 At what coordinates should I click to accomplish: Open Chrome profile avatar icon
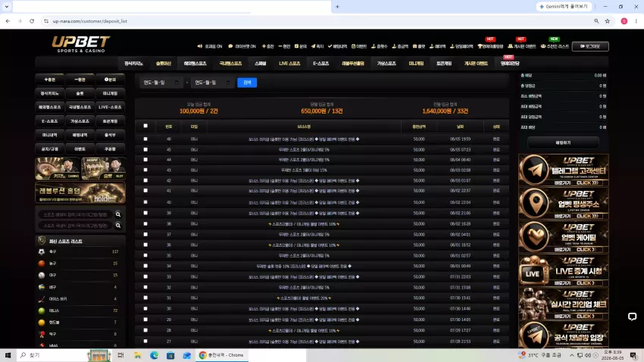(x=624, y=21)
